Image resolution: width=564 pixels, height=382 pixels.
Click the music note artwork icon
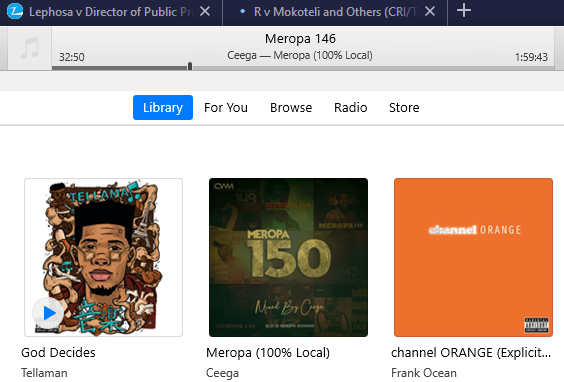(x=29, y=48)
